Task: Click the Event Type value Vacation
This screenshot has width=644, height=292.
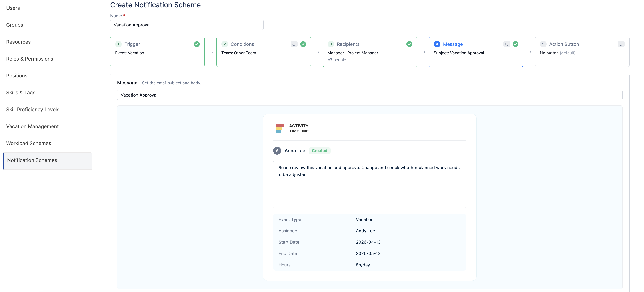Action: pos(364,219)
